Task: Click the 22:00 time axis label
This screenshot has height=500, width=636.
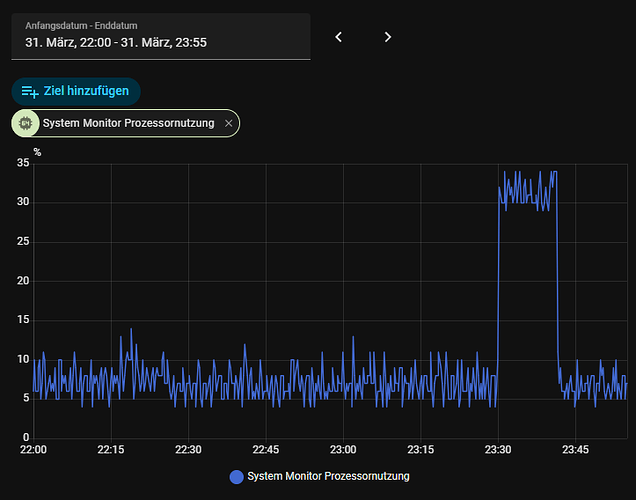Action: (33, 450)
